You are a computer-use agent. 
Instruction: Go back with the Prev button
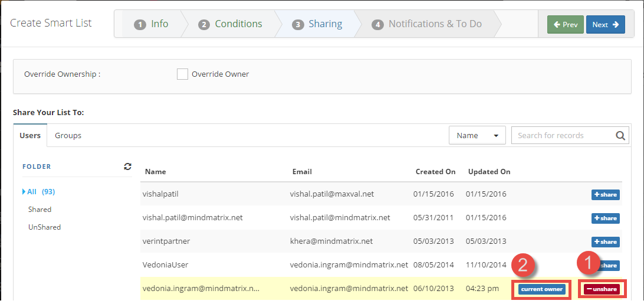click(x=565, y=25)
